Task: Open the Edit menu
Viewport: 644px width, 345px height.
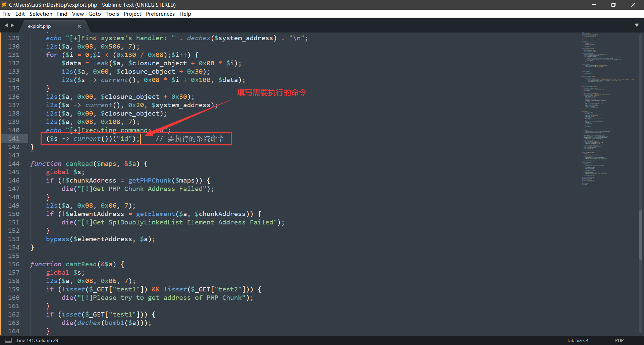Action: click(x=20, y=14)
